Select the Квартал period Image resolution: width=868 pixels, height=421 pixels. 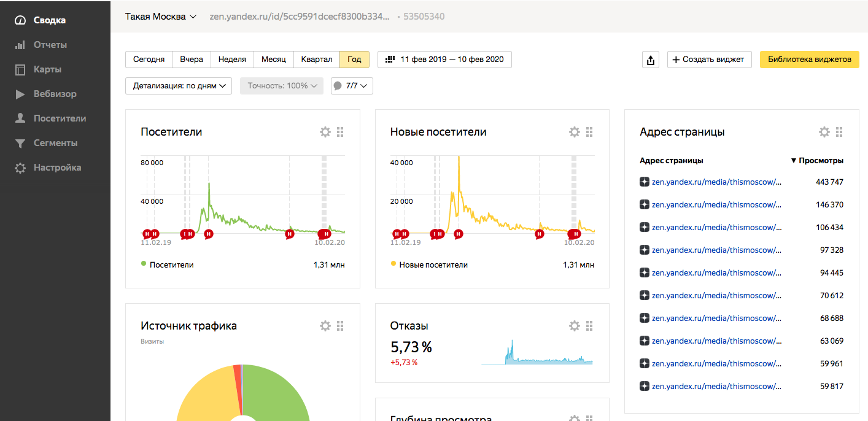(317, 60)
